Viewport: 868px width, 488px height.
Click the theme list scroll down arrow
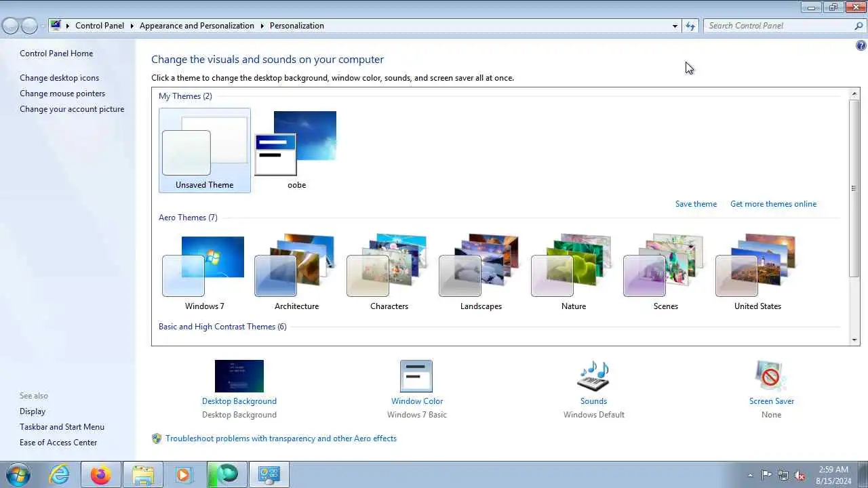[854, 340]
